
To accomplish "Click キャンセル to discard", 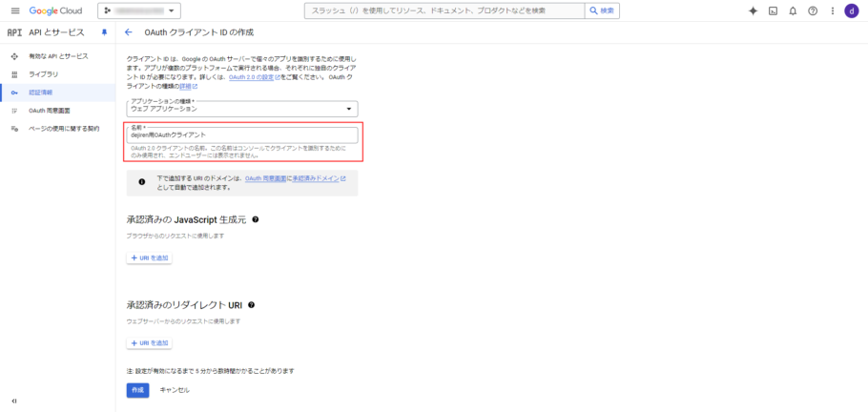I will pyautogui.click(x=175, y=389).
